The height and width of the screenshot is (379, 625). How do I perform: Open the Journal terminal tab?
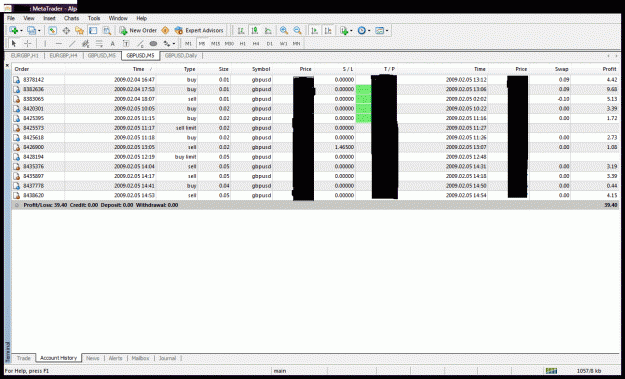click(167, 358)
